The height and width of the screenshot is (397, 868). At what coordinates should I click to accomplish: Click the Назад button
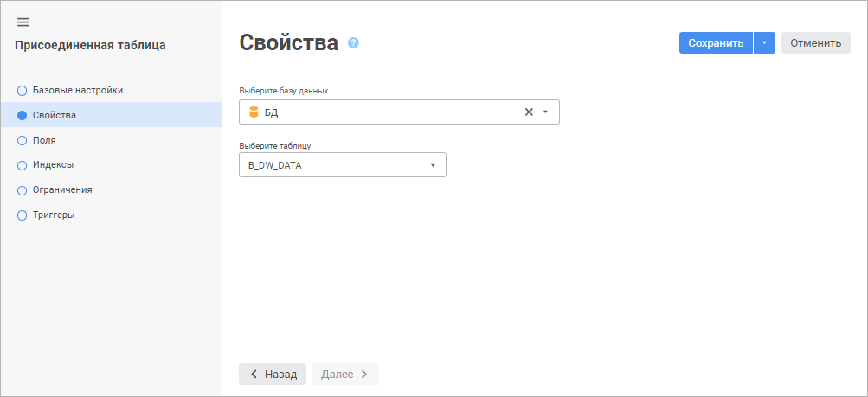pyautogui.click(x=273, y=374)
